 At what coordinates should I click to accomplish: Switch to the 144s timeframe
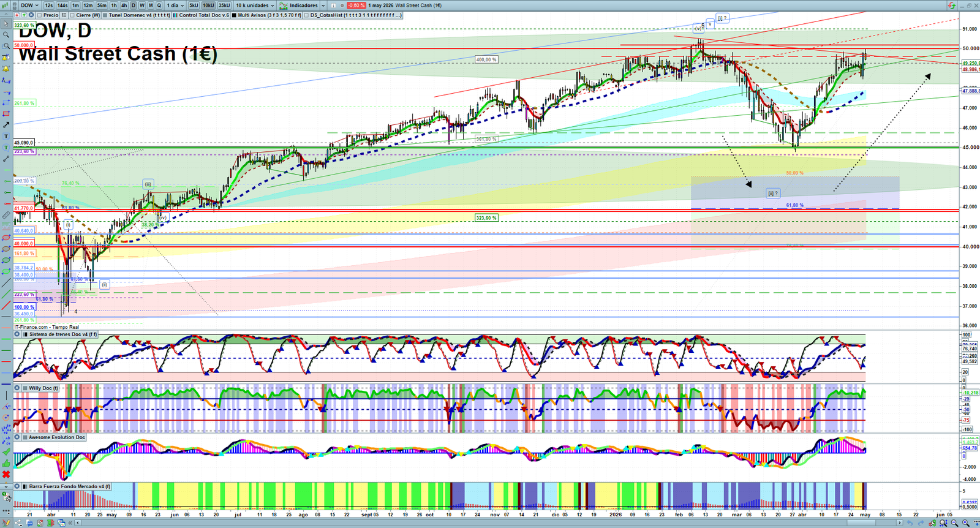(62, 5)
